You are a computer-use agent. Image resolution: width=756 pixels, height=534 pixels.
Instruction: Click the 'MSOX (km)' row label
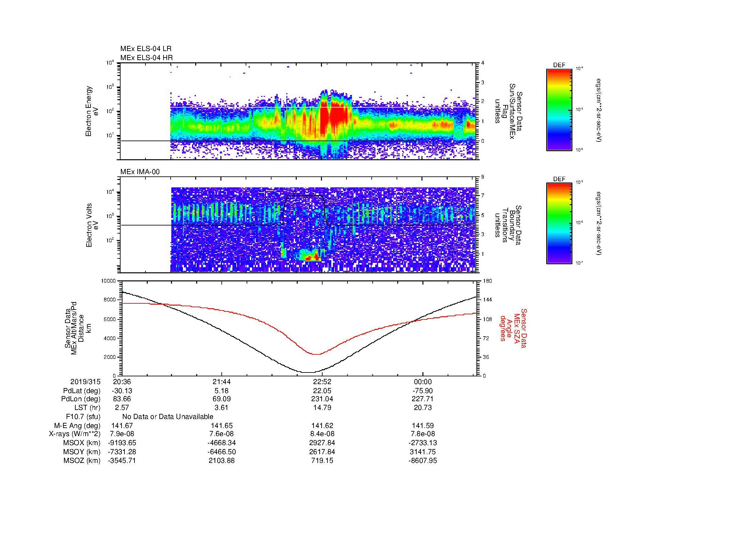point(82,443)
